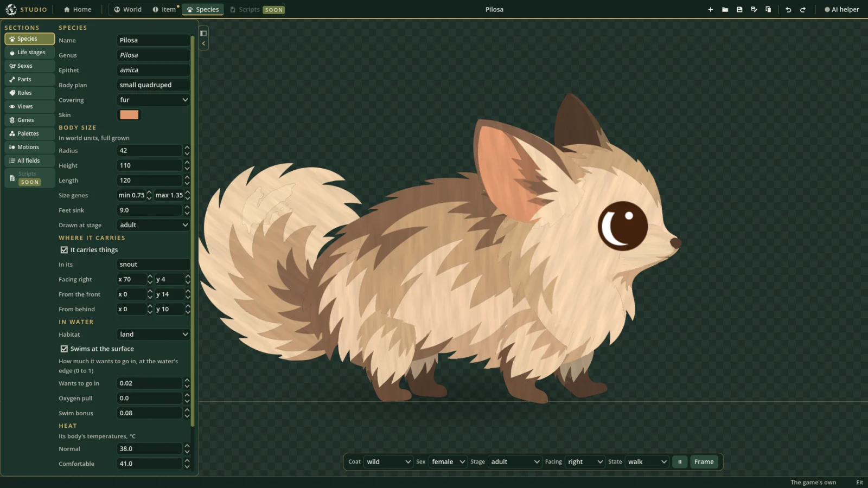Image resolution: width=868 pixels, height=488 pixels.
Task: Open the Parts section
Action: (x=30, y=80)
